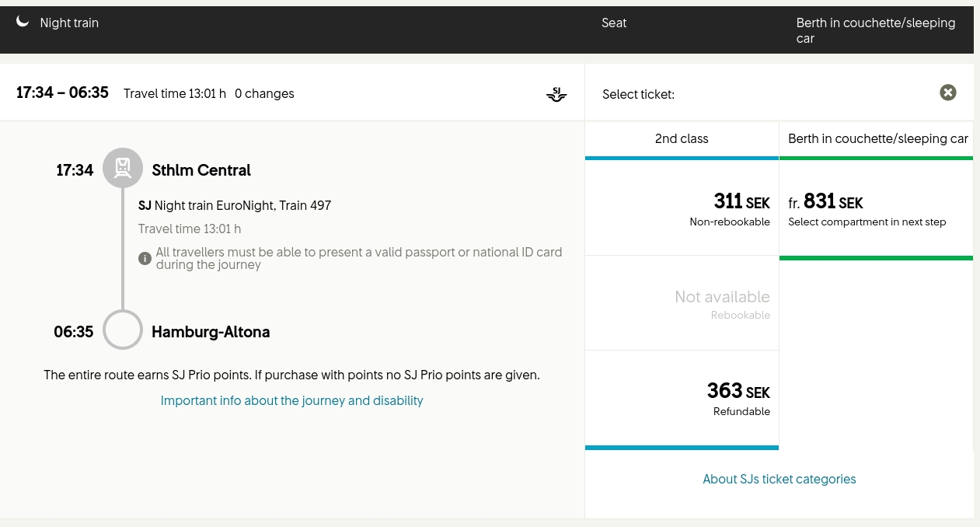
Task: Open Important info about journey and disability
Action: tap(291, 401)
